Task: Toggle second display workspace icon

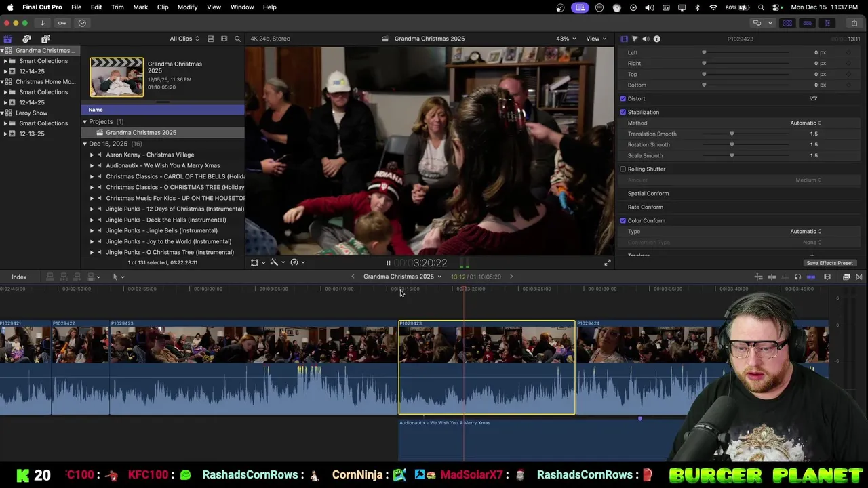Action: pyautogui.click(x=757, y=23)
